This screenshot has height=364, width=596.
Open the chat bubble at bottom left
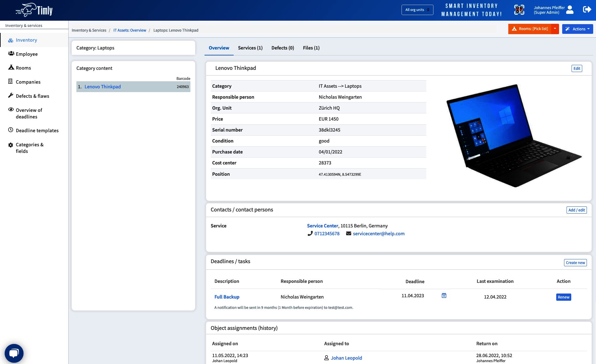coord(14,353)
